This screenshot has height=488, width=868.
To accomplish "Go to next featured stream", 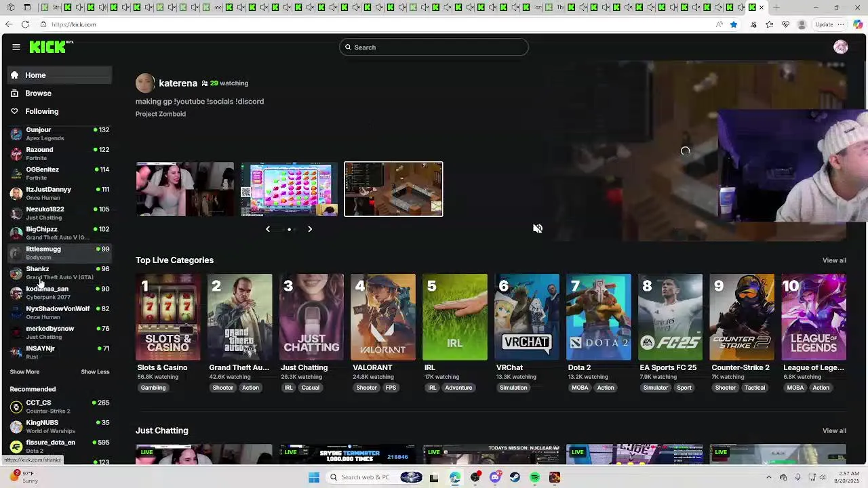I will point(310,229).
